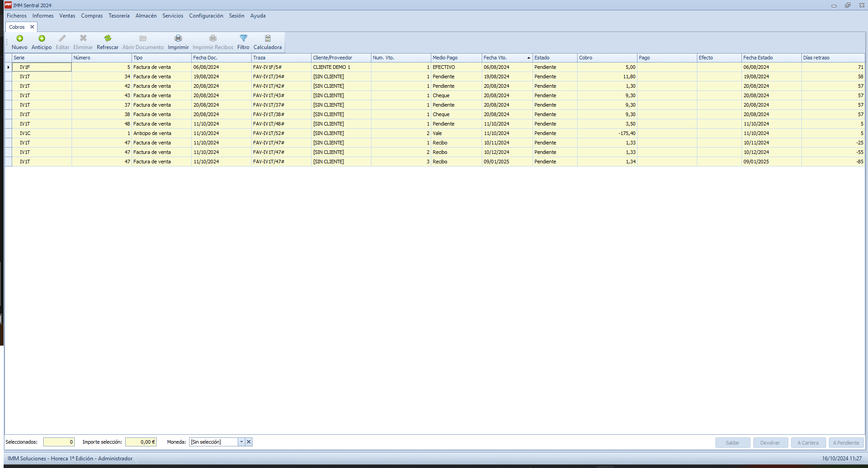Open the Ficheros menu
This screenshot has width=868, height=468.
coord(17,16)
